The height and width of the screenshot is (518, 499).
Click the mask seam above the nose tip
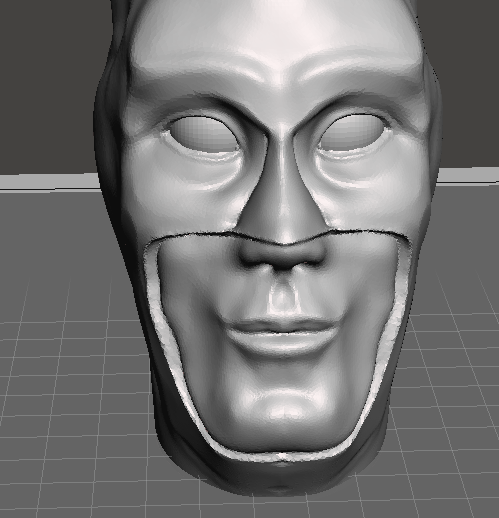283,244
